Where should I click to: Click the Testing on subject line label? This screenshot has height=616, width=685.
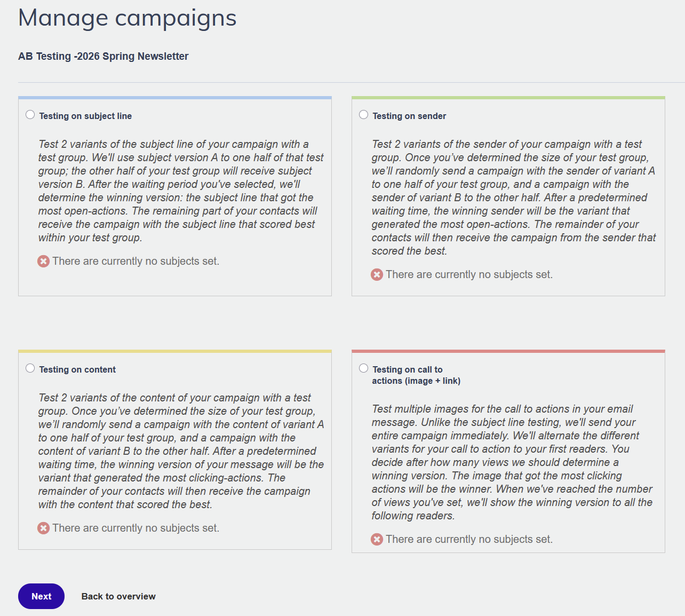point(85,116)
